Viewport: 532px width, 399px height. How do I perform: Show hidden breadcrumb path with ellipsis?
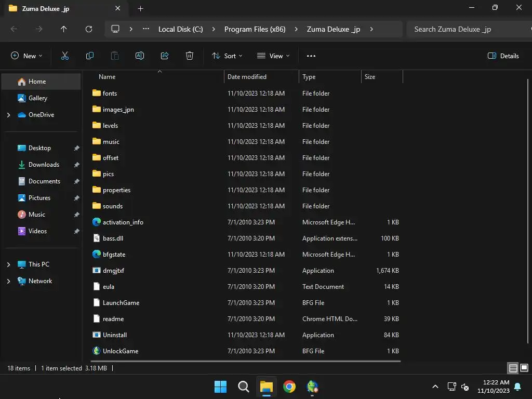tap(146, 29)
